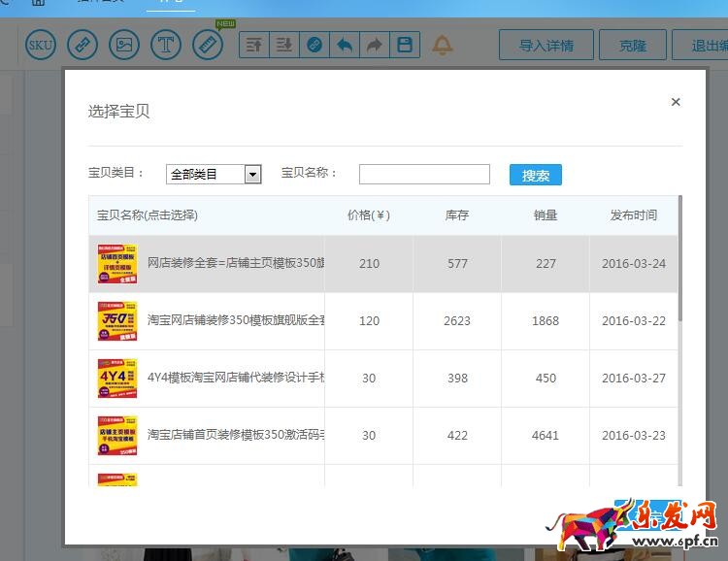This screenshot has width=728, height=561.
Task: Click the move layer down icon
Action: [x=284, y=45]
